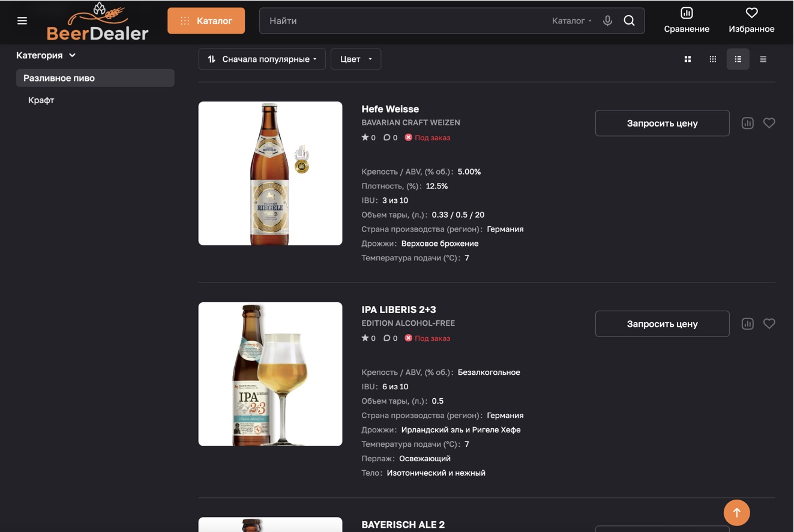
Task: Collapse the Категория section
Action: tap(46, 55)
